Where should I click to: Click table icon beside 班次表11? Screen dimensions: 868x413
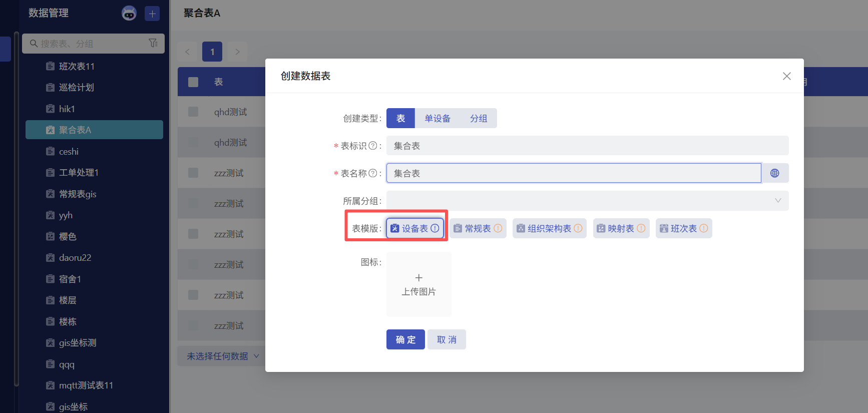click(50, 66)
